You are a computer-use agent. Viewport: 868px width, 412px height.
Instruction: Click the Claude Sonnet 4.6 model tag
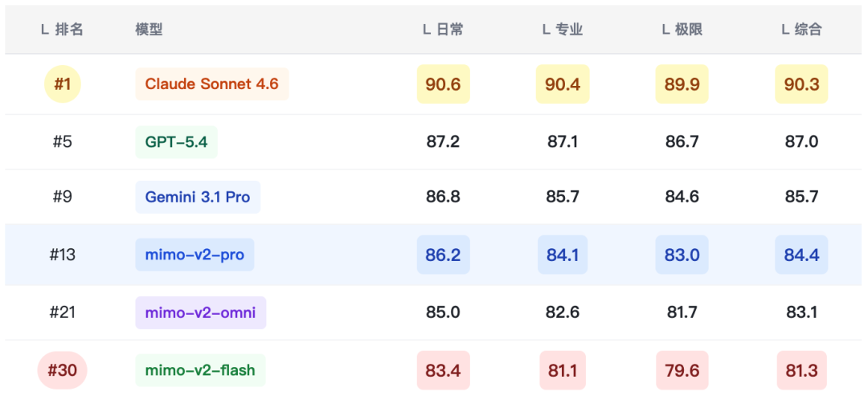tap(211, 84)
